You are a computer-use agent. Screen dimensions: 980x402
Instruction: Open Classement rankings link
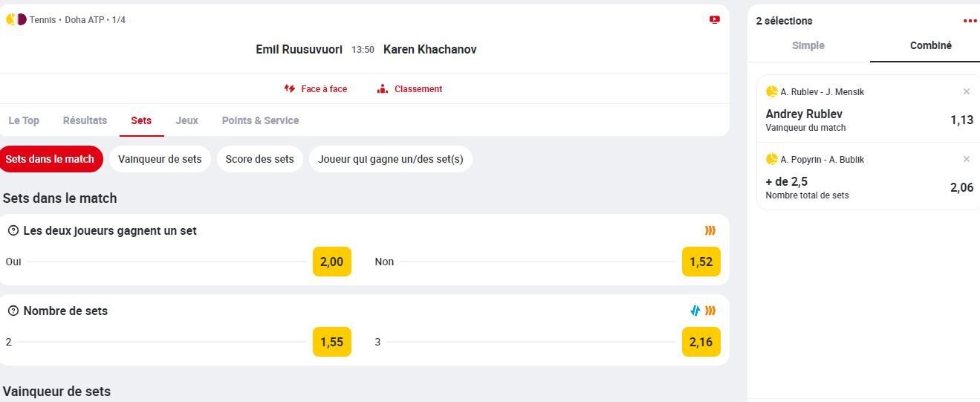pos(409,88)
